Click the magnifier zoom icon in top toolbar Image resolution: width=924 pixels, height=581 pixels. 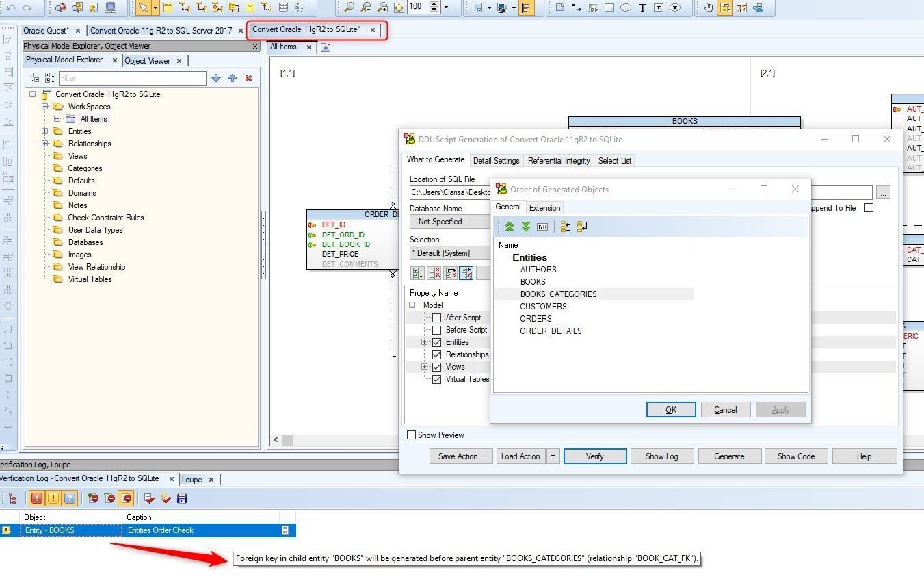click(x=349, y=8)
